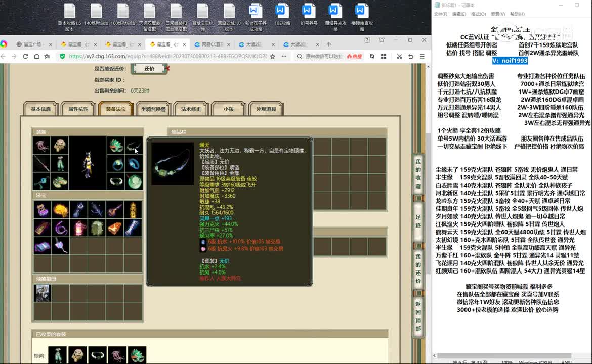Image resolution: width=592 pixels, height=364 pixels.
Task: Select the purple whip treasure in 法宝
Action: tap(60, 228)
